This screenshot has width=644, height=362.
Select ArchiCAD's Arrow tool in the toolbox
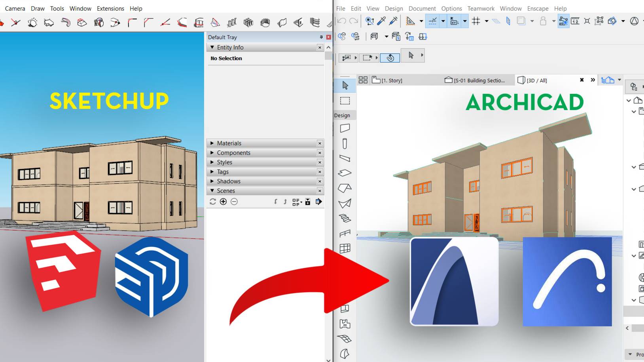(x=345, y=86)
